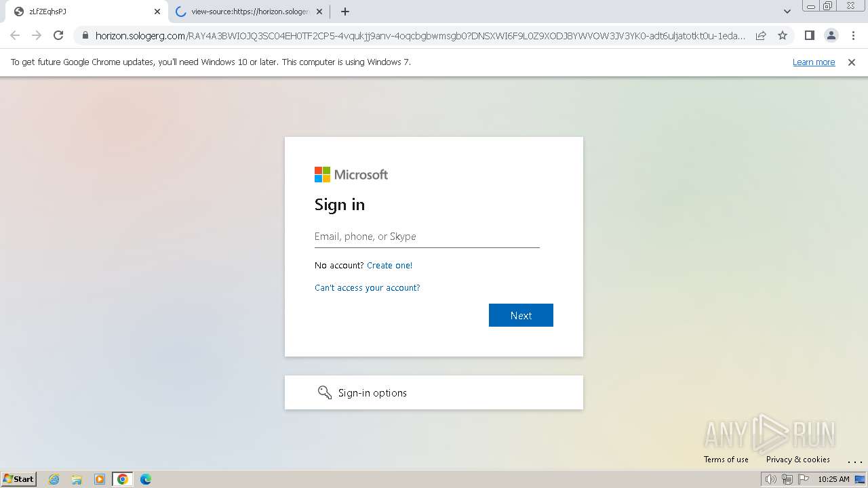Click the network tray icon

click(x=787, y=479)
